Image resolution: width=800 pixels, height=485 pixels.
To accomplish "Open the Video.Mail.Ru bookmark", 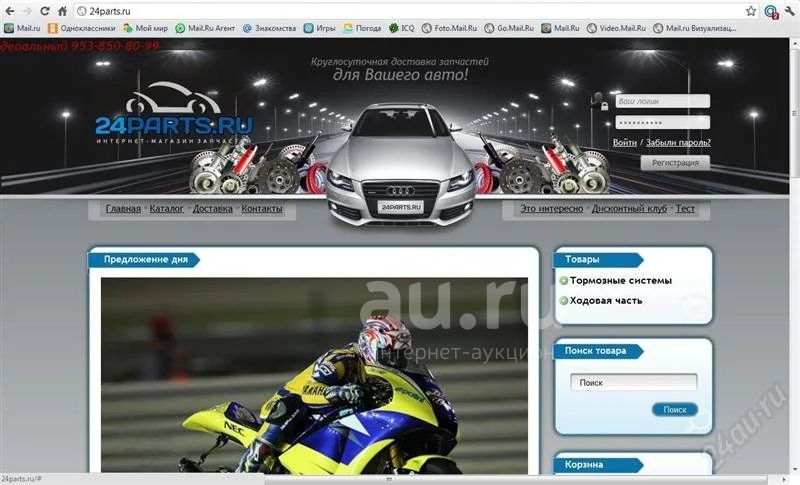I will (616, 28).
